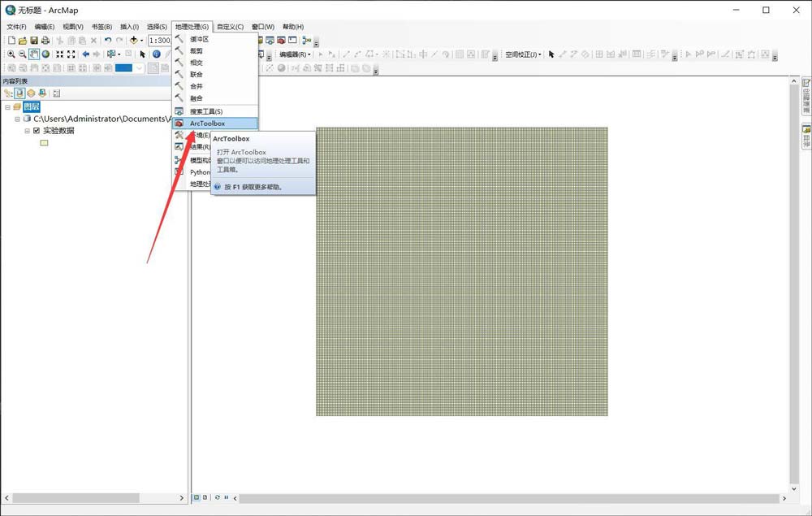
Task: Open the 编辑器(R) dropdown menu
Action: [295, 54]
